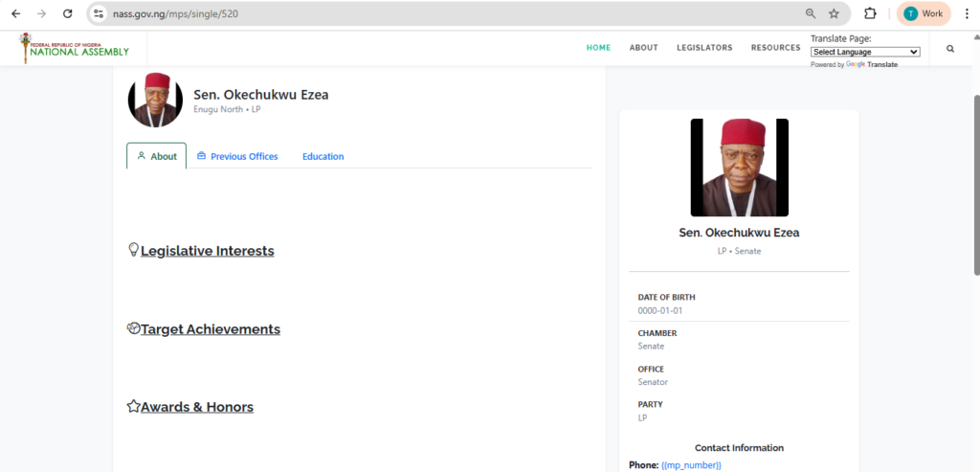Open the browser extensions puzzle icon
This screenshot has width=980, height=472.
(870, 13)
